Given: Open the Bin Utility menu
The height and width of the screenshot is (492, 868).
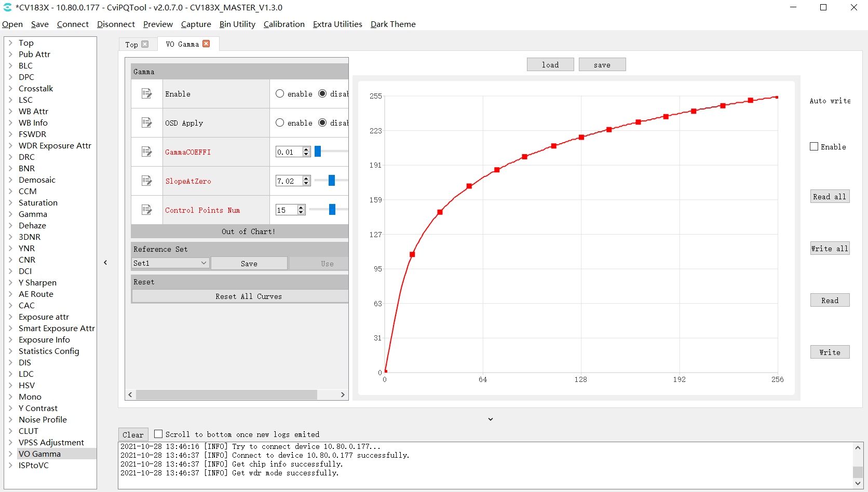Looking at the screenshot, I should point(237,24).
